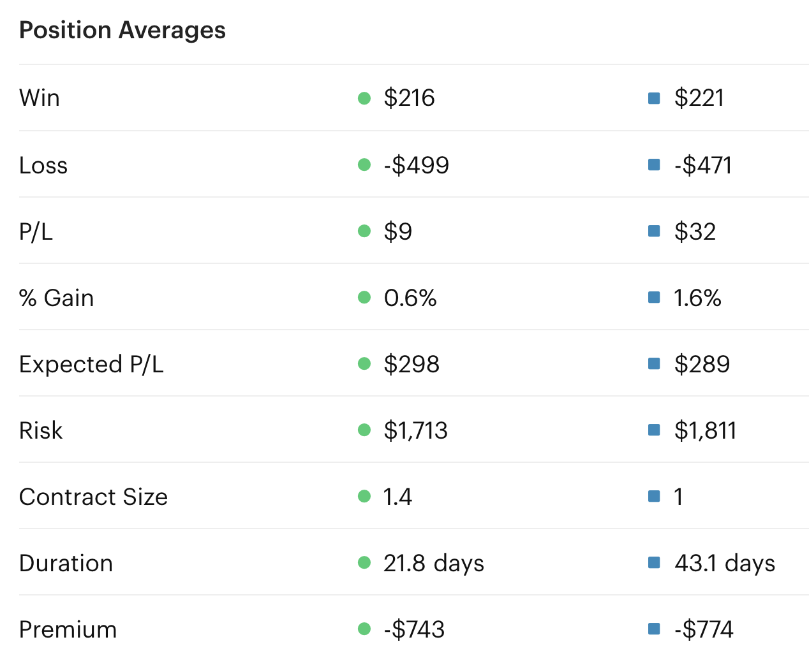The height and width of the screenshot is (672, 809).
Task: Select the Contract Size row label
Action: click(x=93, y=497)
